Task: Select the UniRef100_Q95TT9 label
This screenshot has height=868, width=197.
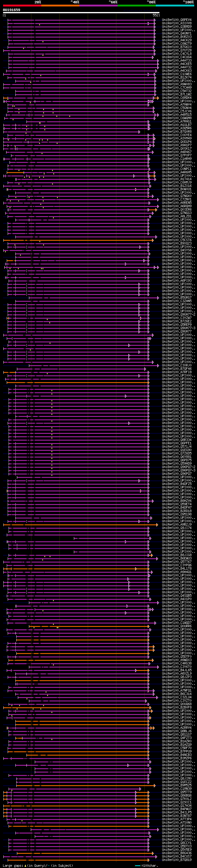Action: 177,793
